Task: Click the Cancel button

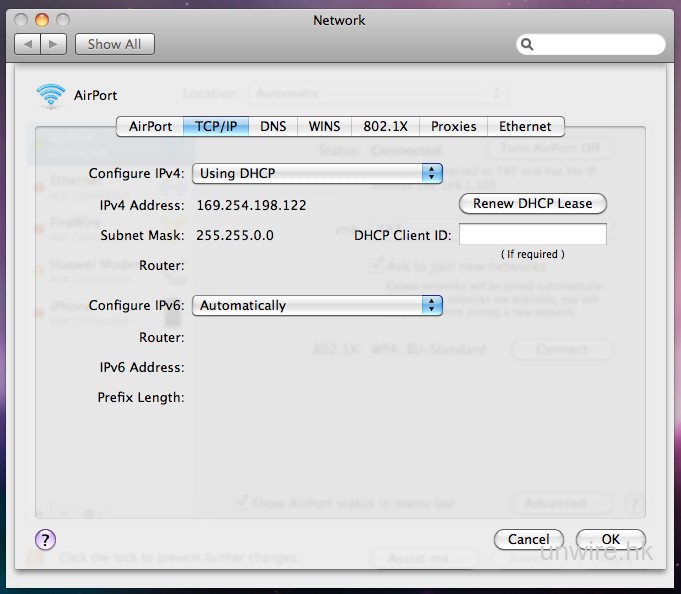Action: pos(528,539)
